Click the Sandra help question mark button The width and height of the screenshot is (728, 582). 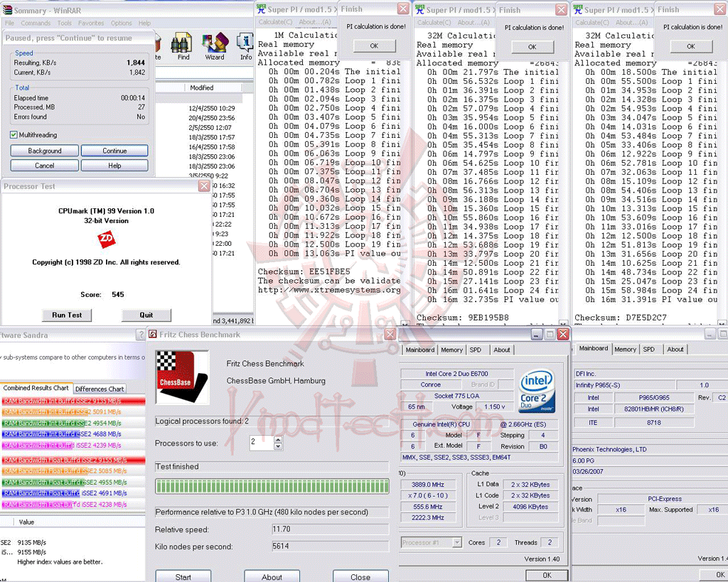point(141,335)
